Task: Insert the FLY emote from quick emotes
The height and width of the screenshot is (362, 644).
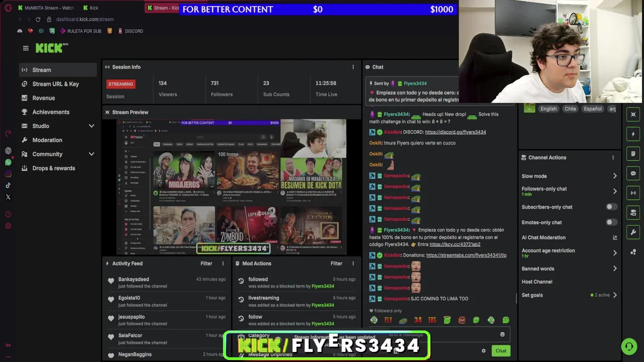Action: (388, 320)
